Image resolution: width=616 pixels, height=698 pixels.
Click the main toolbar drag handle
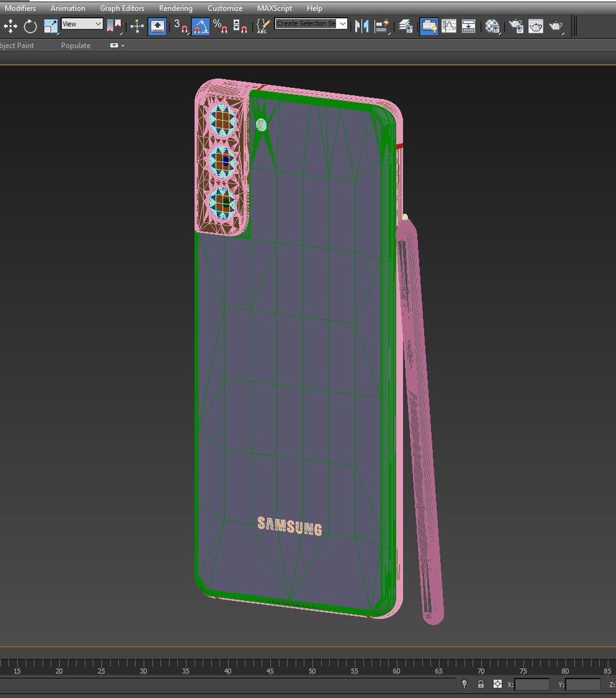pos(575,26)
